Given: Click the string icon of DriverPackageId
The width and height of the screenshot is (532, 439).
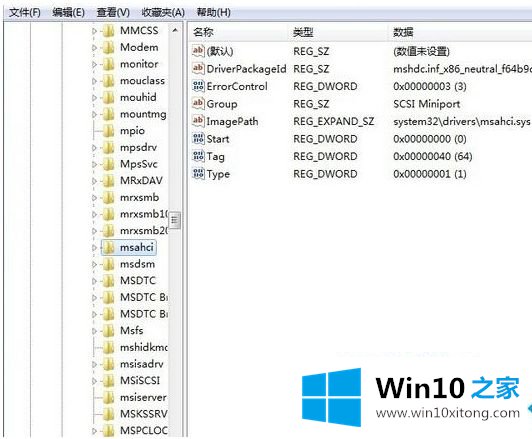Looking at the screenshot, I should 198,69.
